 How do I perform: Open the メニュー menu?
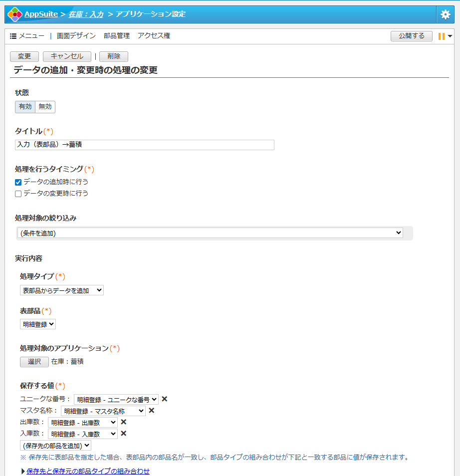(31, 36)
